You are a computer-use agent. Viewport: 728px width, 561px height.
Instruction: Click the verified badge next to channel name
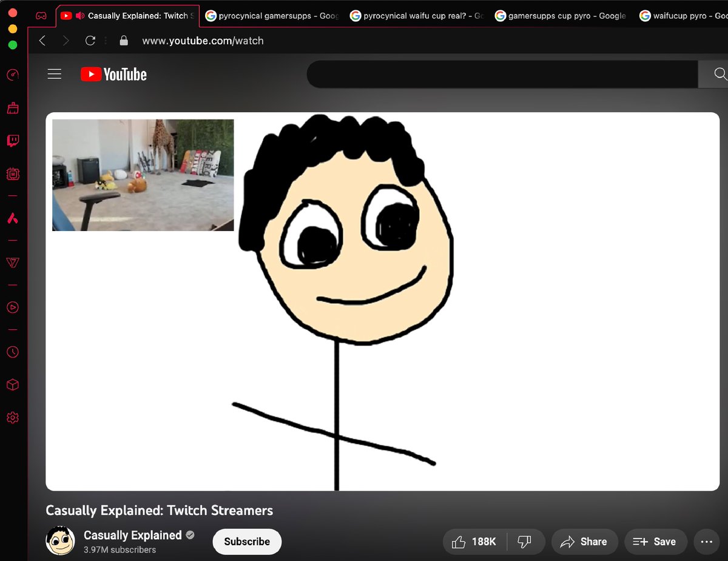coord(190,535)
